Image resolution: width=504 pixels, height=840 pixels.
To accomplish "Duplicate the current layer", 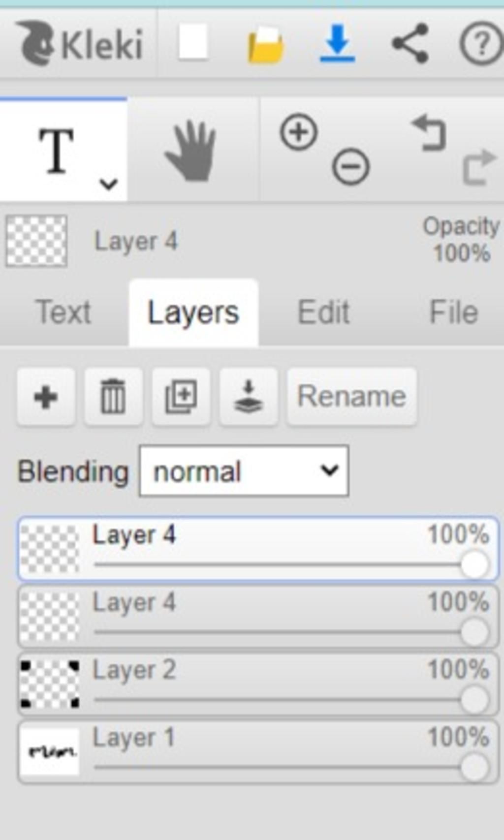I will tap(181, 397).
